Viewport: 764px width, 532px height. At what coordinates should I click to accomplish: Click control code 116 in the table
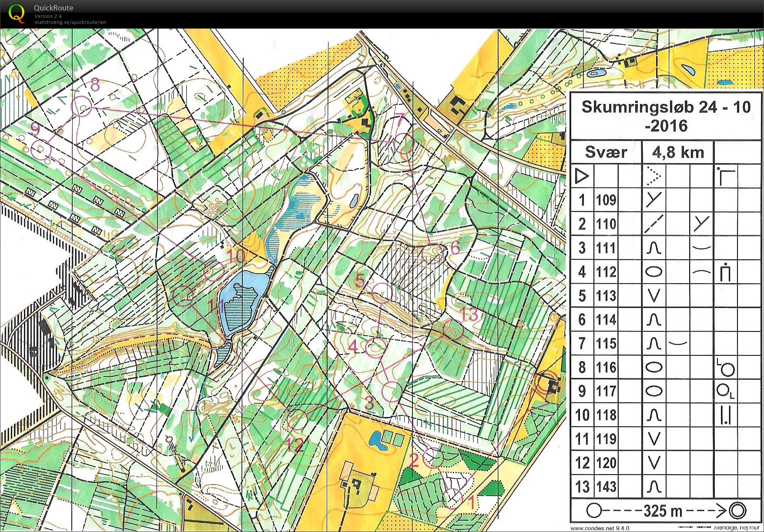[x=606, y=368]
